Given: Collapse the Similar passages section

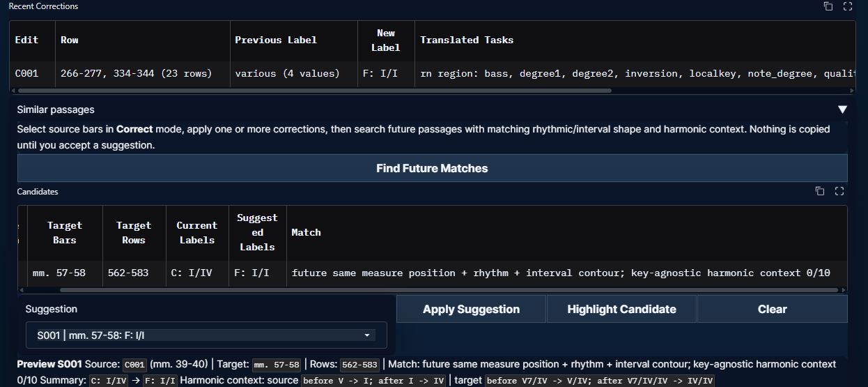Looking at the screenshot, I should pos(842,109).
